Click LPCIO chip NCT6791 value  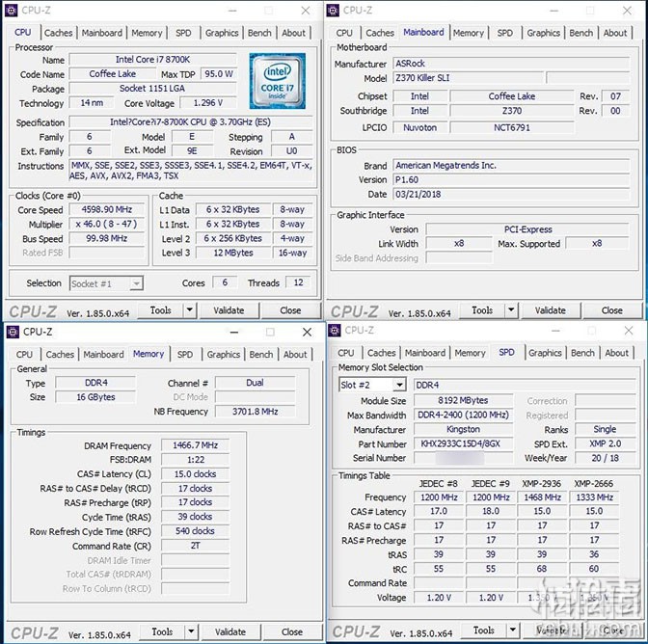(x=512, y=127)
